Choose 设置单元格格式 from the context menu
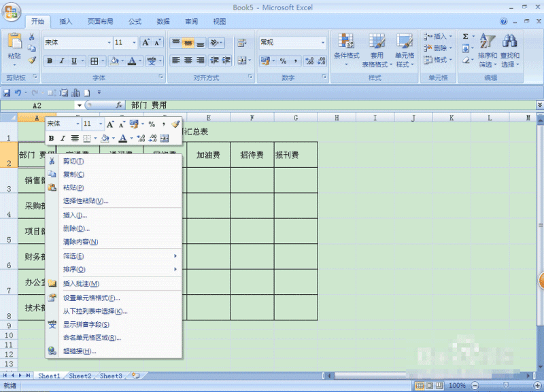This screenshot has width=544, height=392. pyautogui.click(x=92, y=298)
